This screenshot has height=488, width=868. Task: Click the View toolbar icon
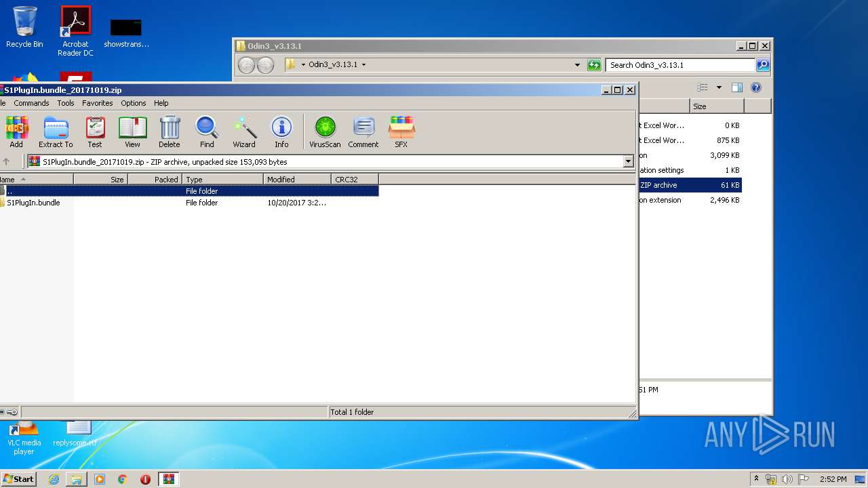pyautogui.click(x=132, y=132)
